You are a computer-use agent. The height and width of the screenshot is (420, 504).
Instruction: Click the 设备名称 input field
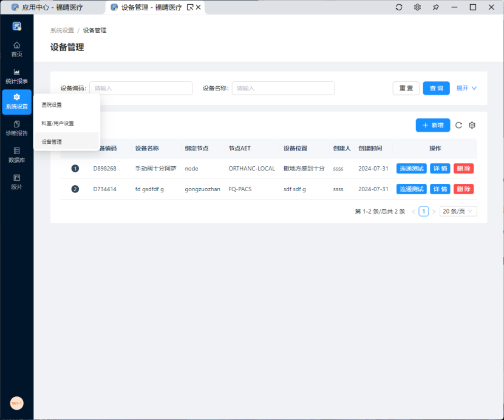tap(283, 88)
